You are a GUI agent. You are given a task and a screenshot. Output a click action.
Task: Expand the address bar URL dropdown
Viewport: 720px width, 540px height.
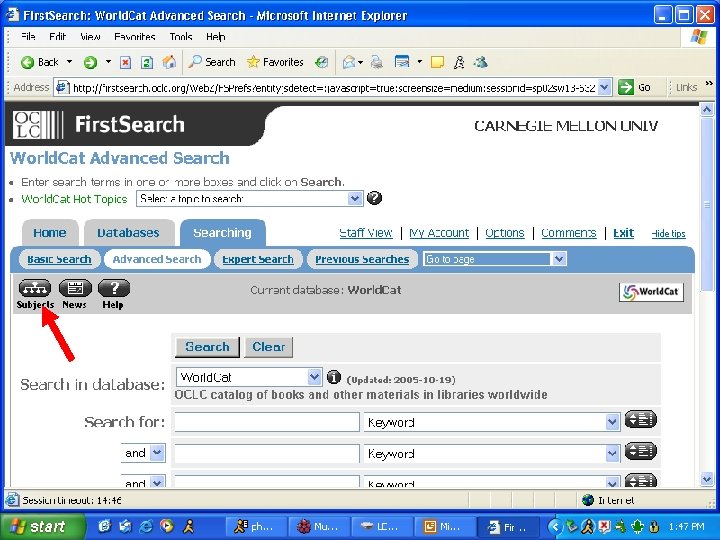[x=605, y=87]
